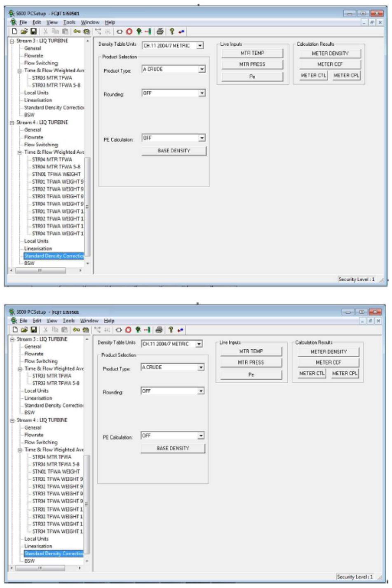Open Edit menu in top window

[x=37, y=22]
